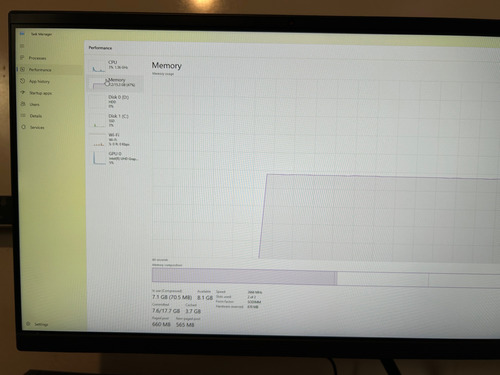Viewport: 500px width, 375px height.
Task: Select the GPU 0 performance entry
Action: (x=115, y=158)
